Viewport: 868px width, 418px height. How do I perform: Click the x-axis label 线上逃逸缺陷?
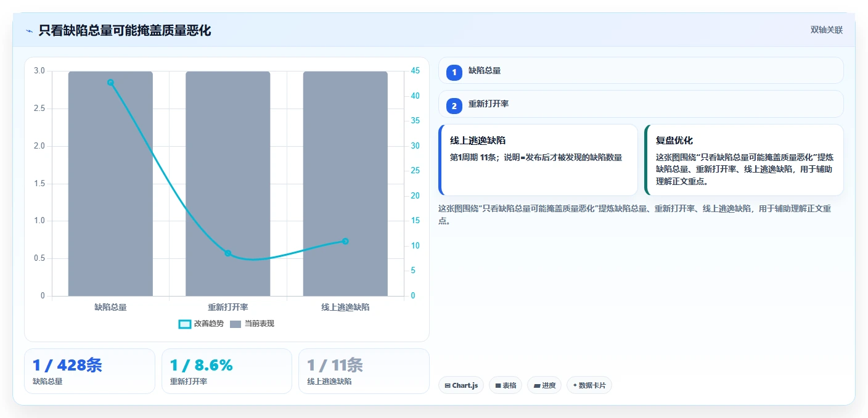coord(345,306)
